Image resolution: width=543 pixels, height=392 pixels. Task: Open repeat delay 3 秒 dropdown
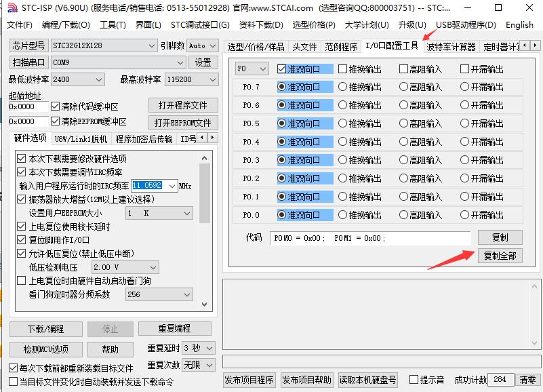click(x=199, y=348)
